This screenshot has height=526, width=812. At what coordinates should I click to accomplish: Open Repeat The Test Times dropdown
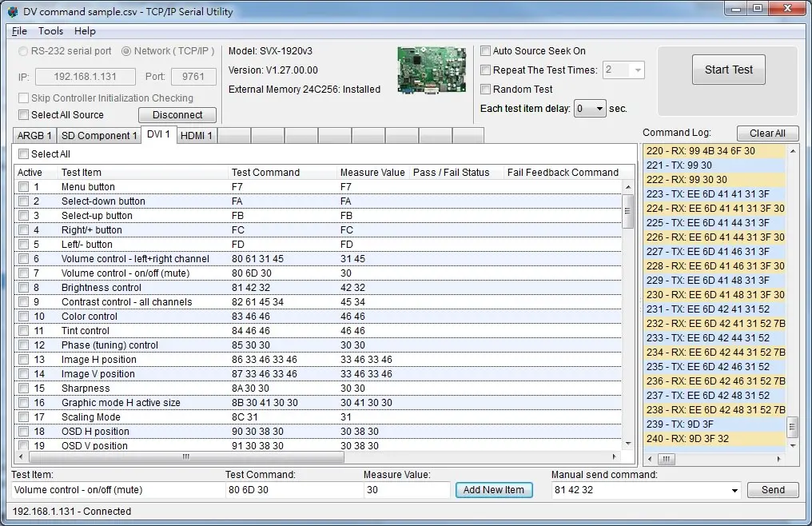click(x=638, y=70)
